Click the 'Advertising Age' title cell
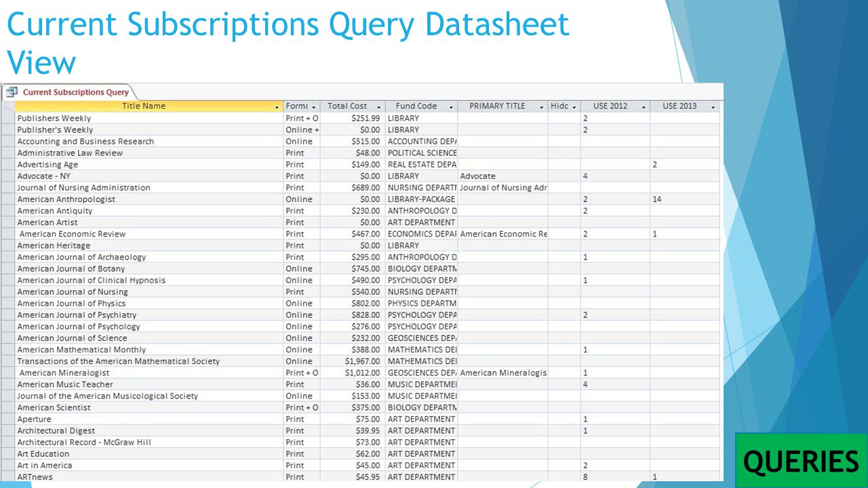Screen dimensions: 868x488 pyautogui.click(x=149, y=164)
